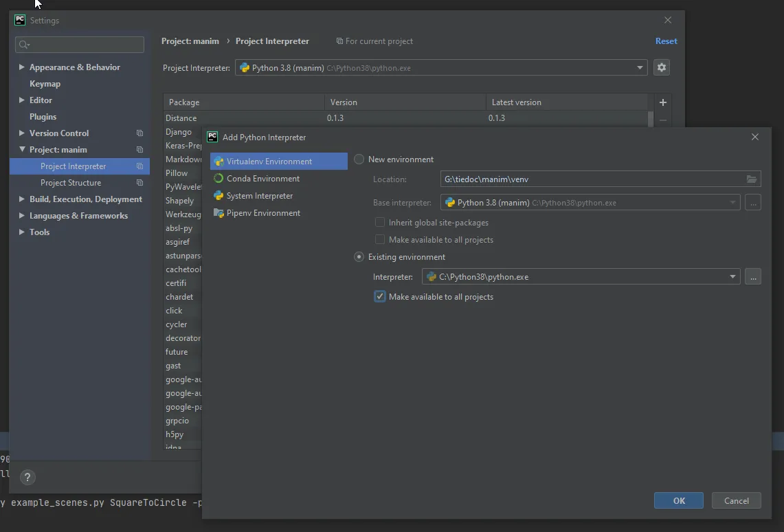Select Pipenv Environment tab
This screenshot has height=532, width=784.
(278, 213)
